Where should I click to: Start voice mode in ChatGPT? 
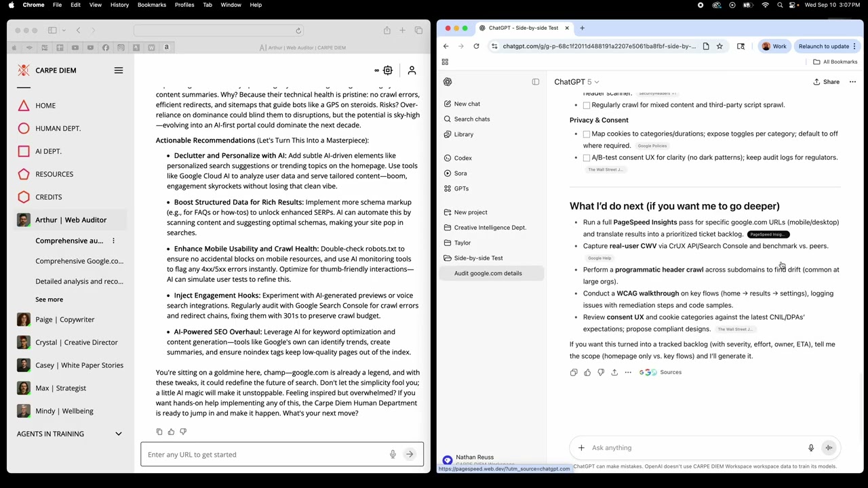[829, 448]
